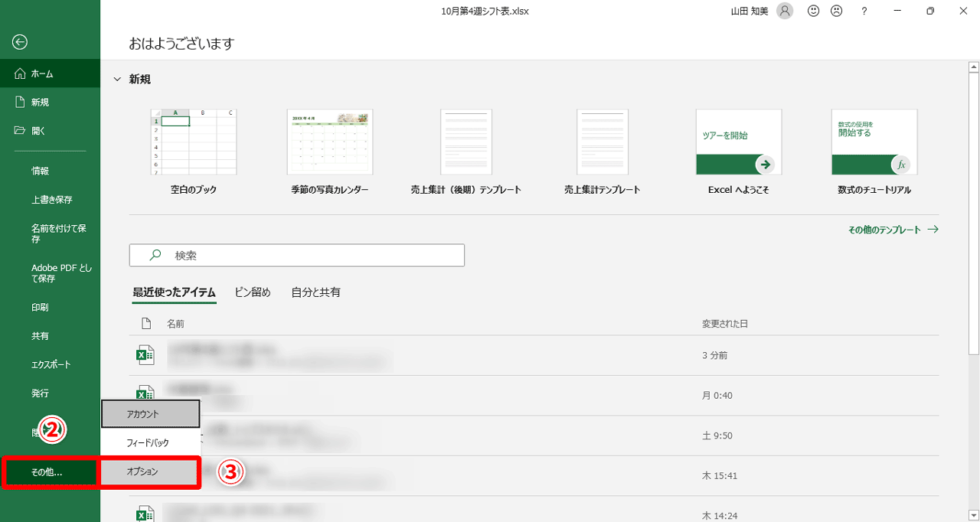Open the 自分と共有 tab
The image size is (980, 522).
pyautogui.click(x=316, y=292)
